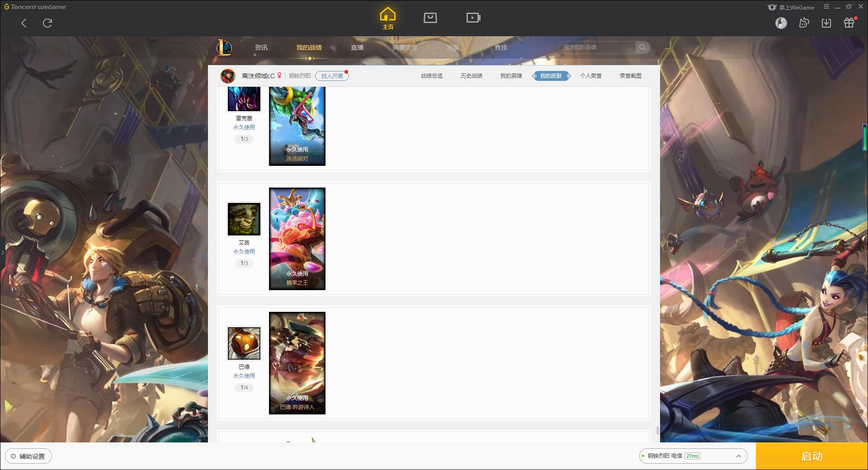Switch to the 英雄大全 tab
This screenshot has width=868, height=470.
(405, 47)
